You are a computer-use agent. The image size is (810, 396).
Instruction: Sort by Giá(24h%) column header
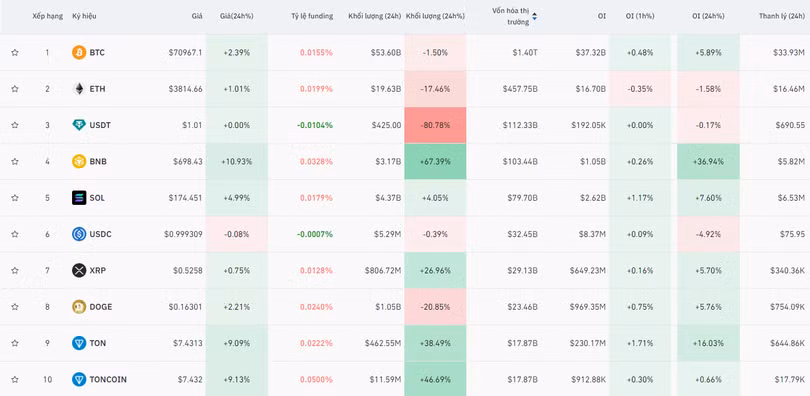pyautogui.click(x=237, y=16)
